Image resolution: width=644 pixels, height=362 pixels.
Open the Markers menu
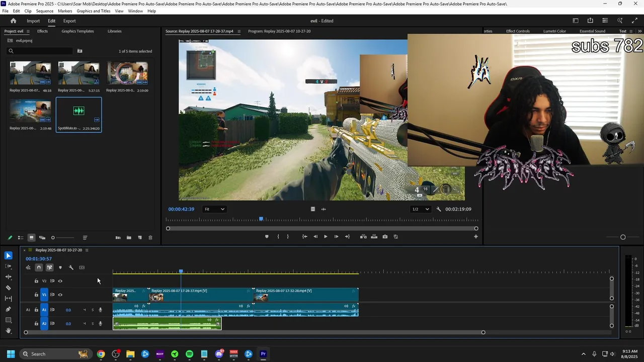point(65,11)
